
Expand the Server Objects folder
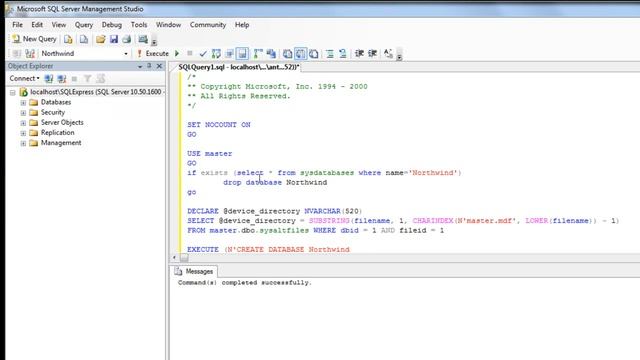point(23,123)
